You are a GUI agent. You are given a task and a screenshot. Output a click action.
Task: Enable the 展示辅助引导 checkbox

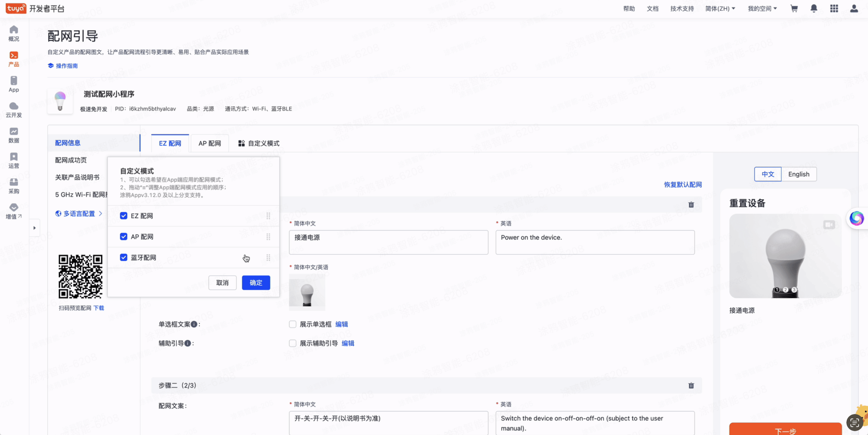(293, 343)
